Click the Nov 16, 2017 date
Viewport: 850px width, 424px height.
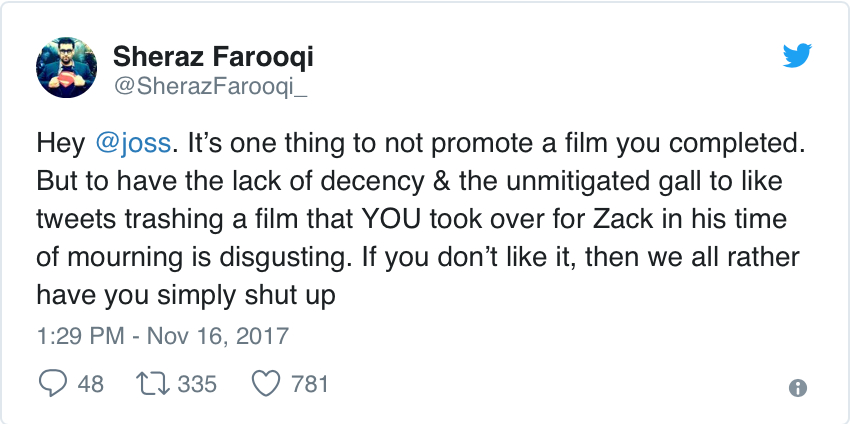coord(217,333)
